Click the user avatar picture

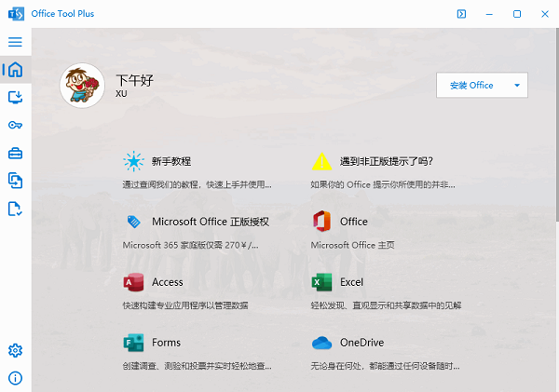(82, 86)
